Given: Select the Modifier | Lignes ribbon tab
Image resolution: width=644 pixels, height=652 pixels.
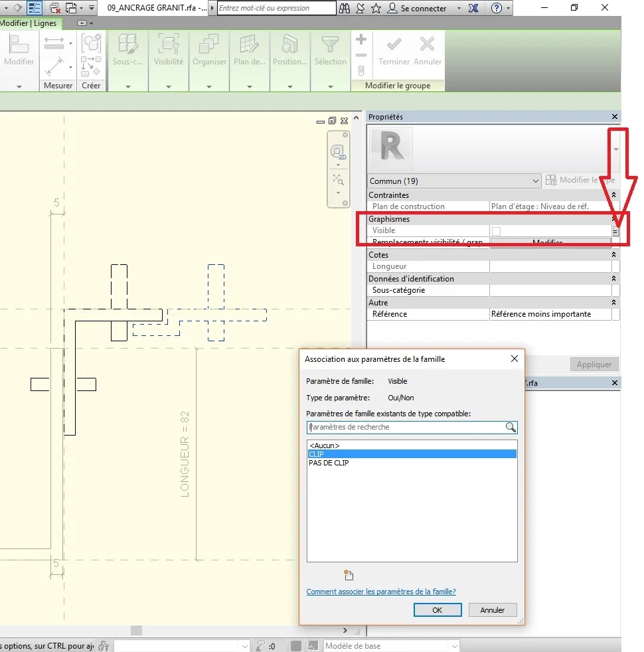Looking at the screenshot, I should click(29, 23).
